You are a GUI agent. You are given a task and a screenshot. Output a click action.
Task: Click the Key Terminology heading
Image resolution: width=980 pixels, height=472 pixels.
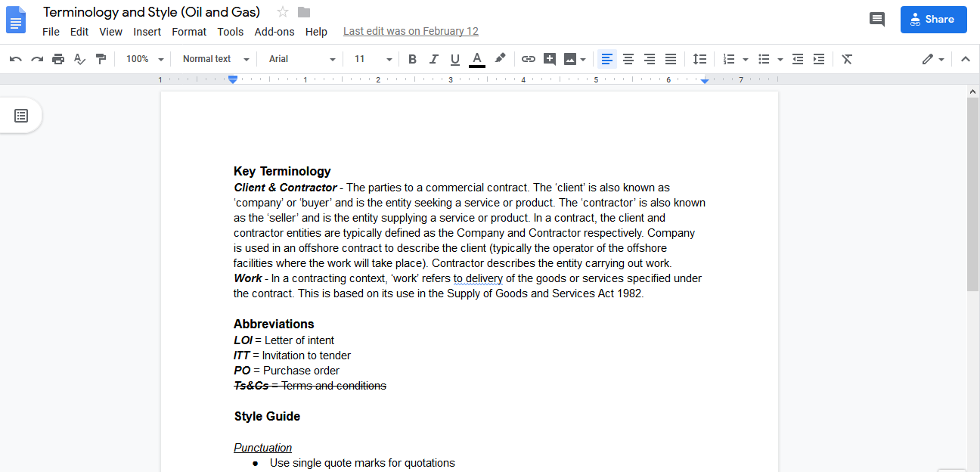pos(282,171)
